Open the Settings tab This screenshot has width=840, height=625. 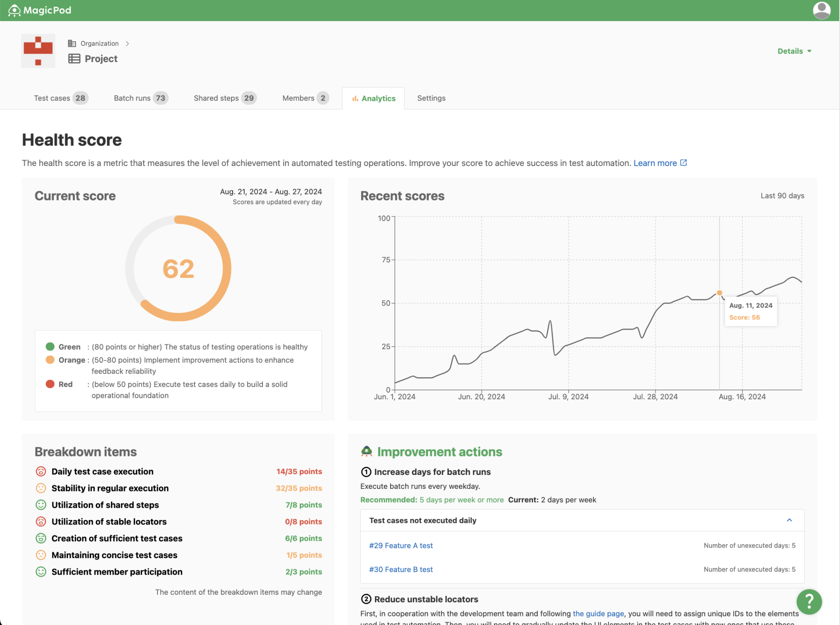(x=431, y=98)
